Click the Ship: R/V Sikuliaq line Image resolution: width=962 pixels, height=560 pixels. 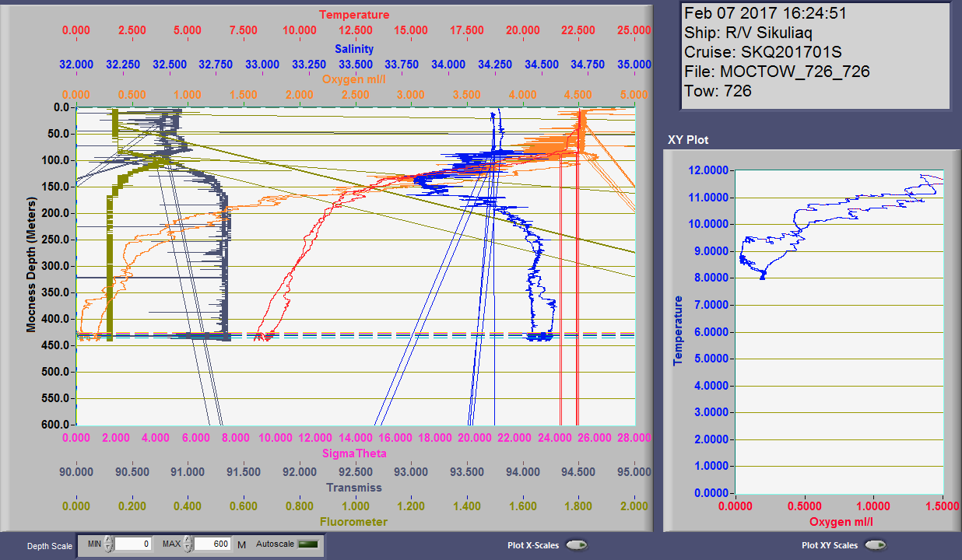coord(749,33)
